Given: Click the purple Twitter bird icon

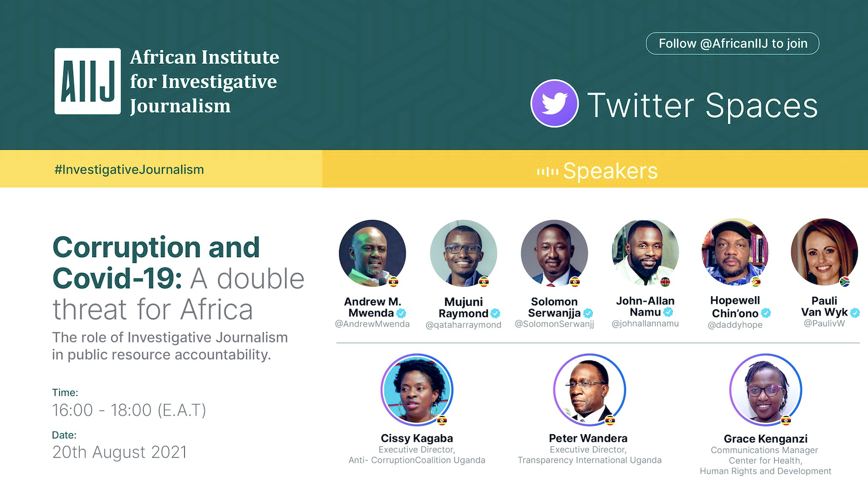Looking at the screenshot, I should coord(554,103).
